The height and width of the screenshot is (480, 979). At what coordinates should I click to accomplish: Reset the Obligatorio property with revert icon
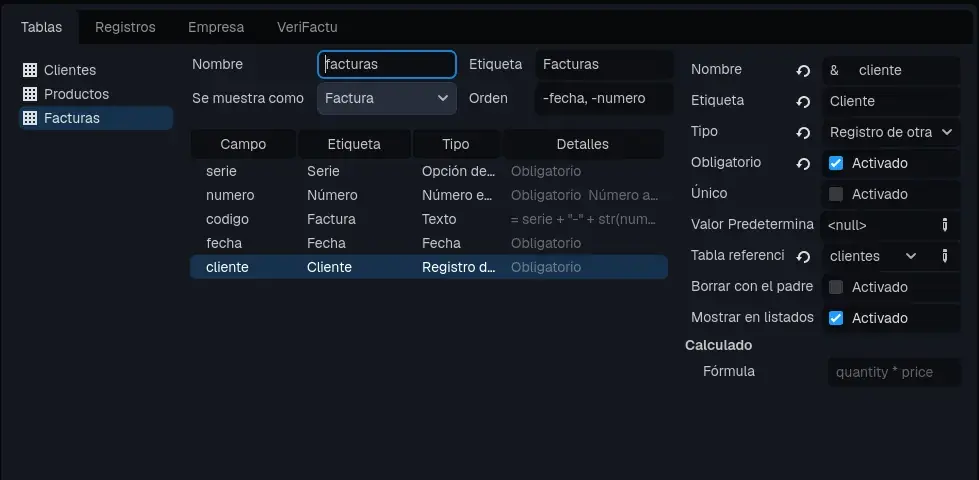803,164
